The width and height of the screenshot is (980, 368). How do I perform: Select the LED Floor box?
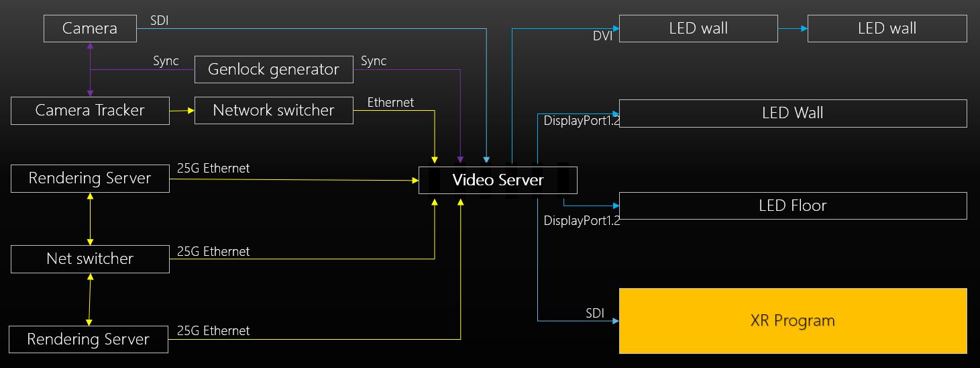[793, 205]
